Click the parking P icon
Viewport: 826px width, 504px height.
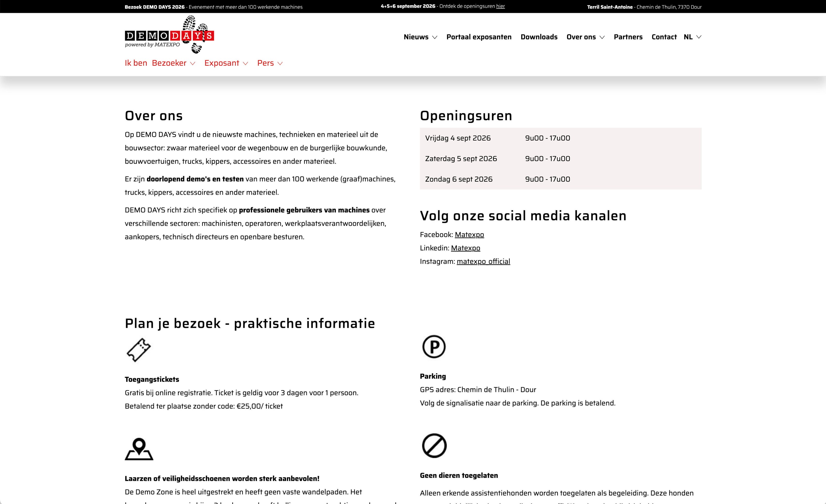pos(434,347)
